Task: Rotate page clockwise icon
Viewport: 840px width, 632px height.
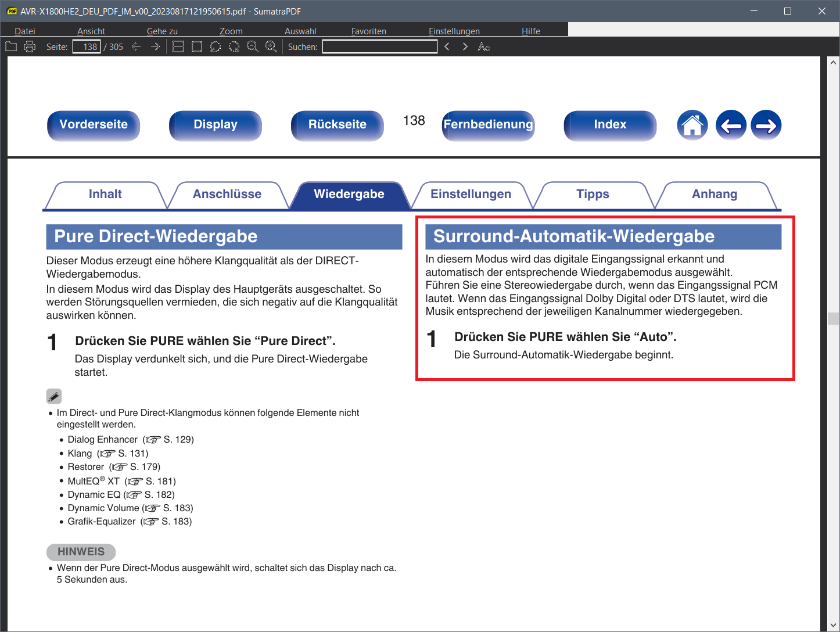Action: pyautogui.click(x=234, y=46)
